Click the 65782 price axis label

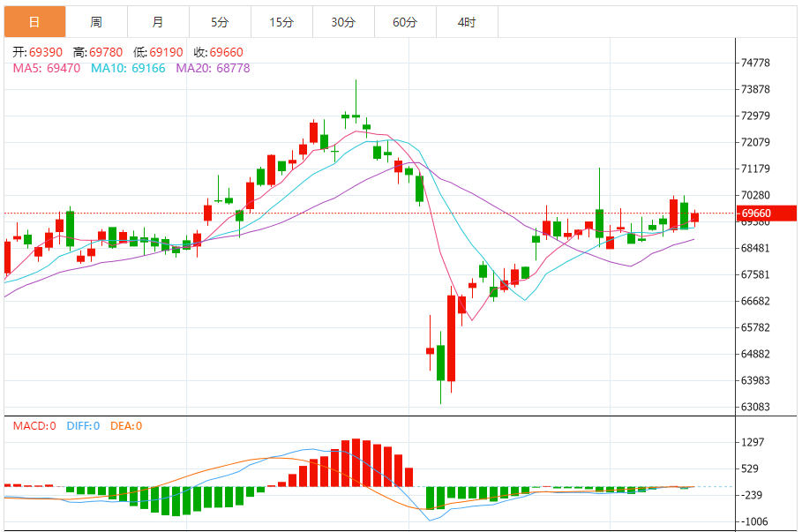pyautogui.click(x=755, y=327)
